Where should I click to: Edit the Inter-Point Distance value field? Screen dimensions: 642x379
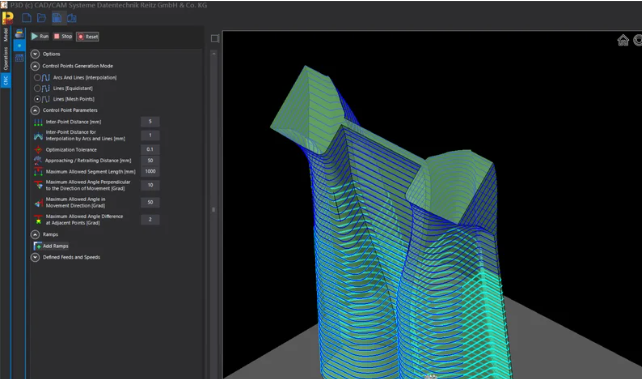pos(150,122)
